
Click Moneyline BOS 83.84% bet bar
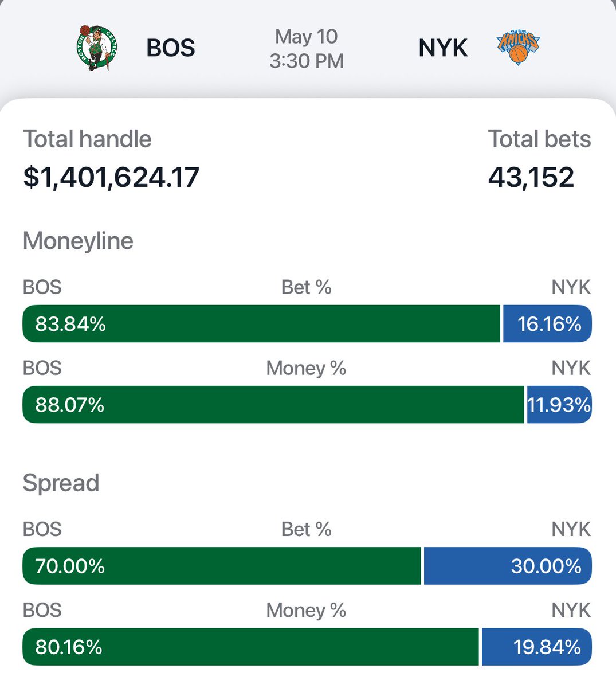[261, 324]
